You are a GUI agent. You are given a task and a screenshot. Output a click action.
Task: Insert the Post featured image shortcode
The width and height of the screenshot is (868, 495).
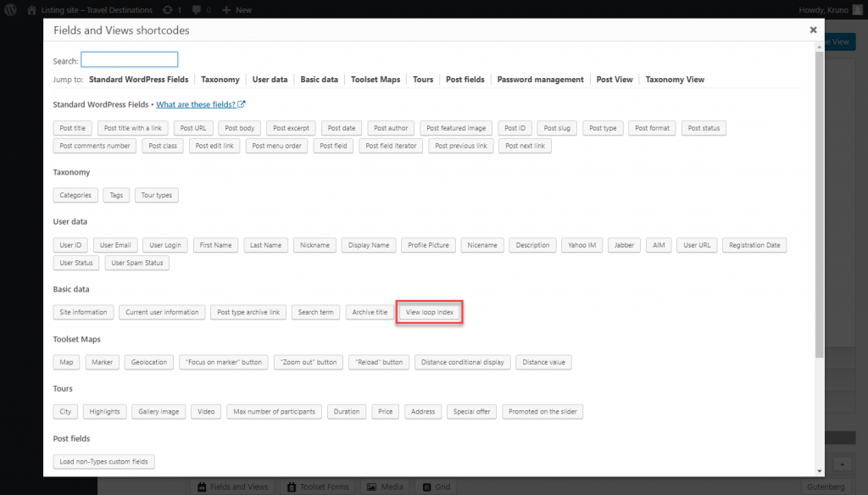pyautogui.click(x=456, y=128)
